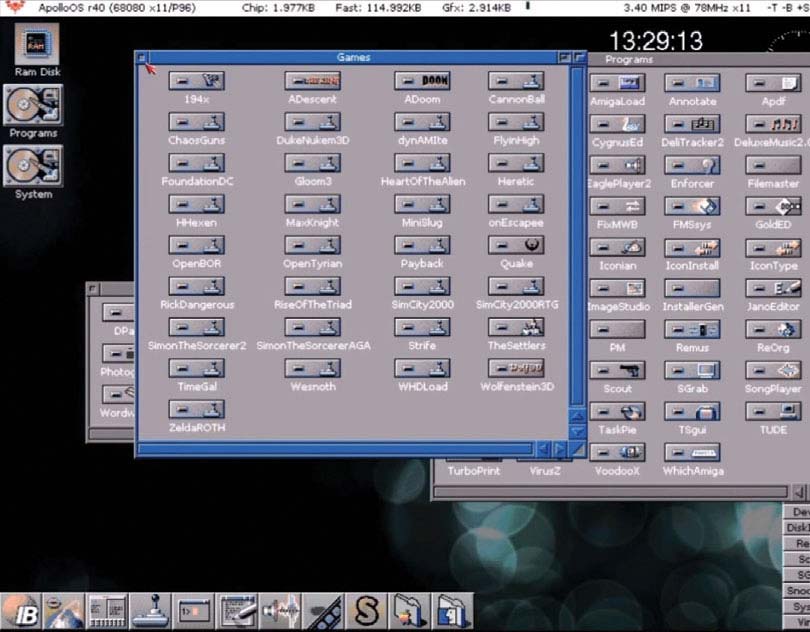Click the Programs window title text

click(629, 60)
